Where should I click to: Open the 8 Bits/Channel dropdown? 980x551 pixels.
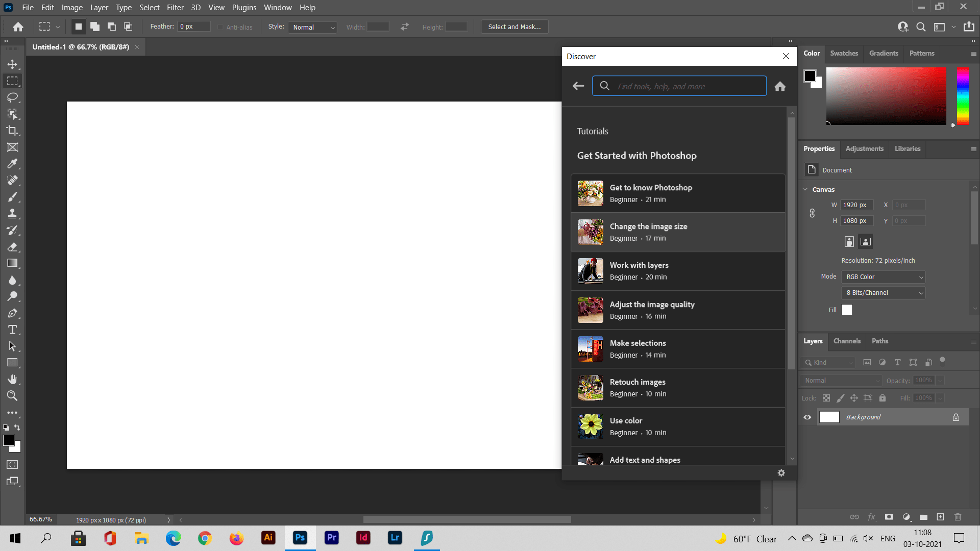883,292
